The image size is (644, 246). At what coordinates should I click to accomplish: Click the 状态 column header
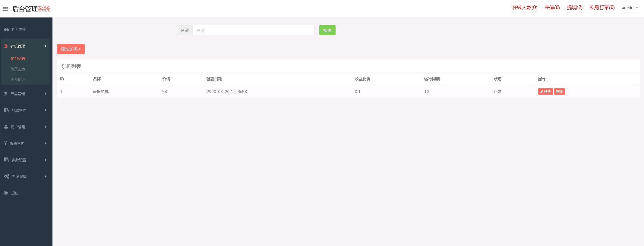[498, 79]
